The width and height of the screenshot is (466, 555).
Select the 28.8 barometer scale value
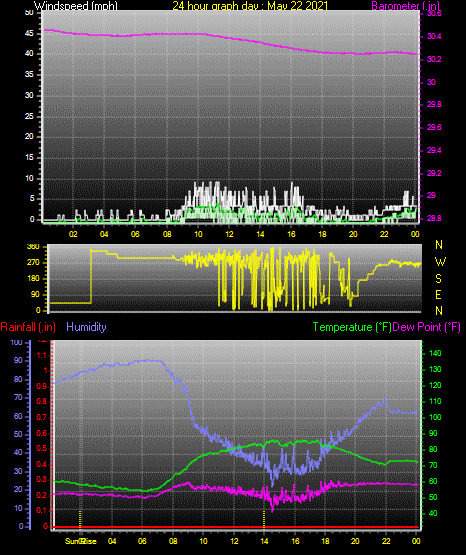[x=434, y=218]
